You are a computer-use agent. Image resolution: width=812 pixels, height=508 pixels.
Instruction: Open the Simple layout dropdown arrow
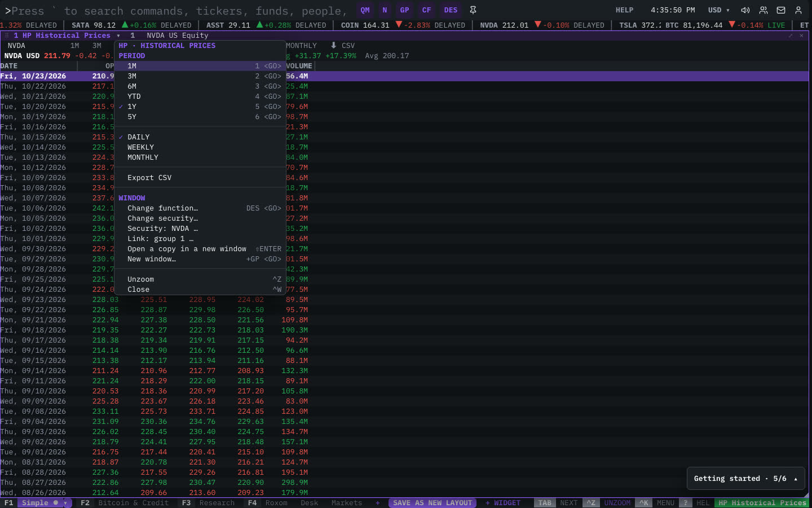pyautogui.click(x=66, y=503)
